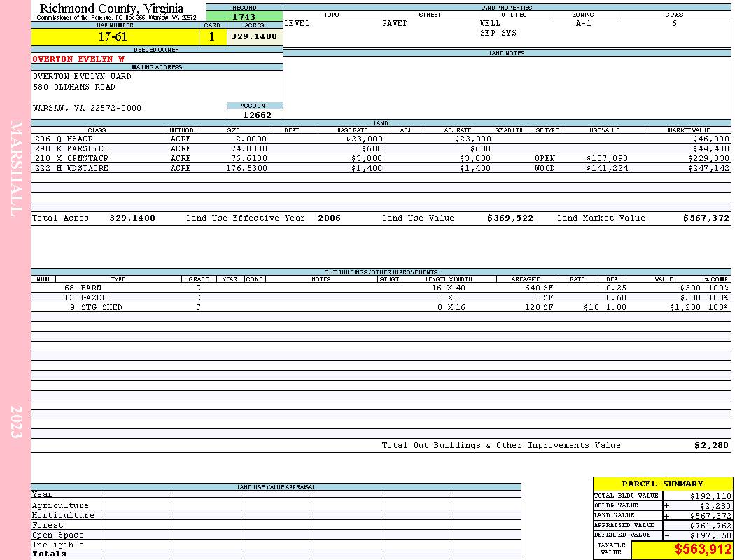Select the utilities value SEP SYS
Image resolution: width=735 pixels, height=560 pixels.
tap(498, 34)
